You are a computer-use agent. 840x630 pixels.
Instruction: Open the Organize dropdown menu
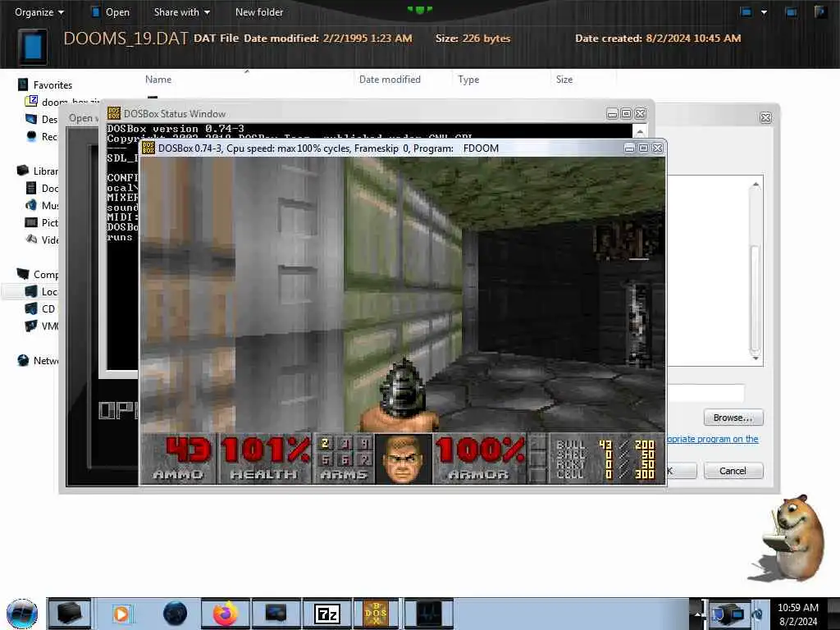(39, 11)
